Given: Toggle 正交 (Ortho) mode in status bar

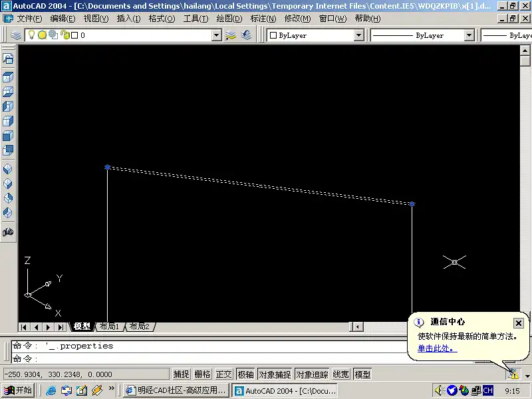Looking at the screenshot, I should (223, 374).
